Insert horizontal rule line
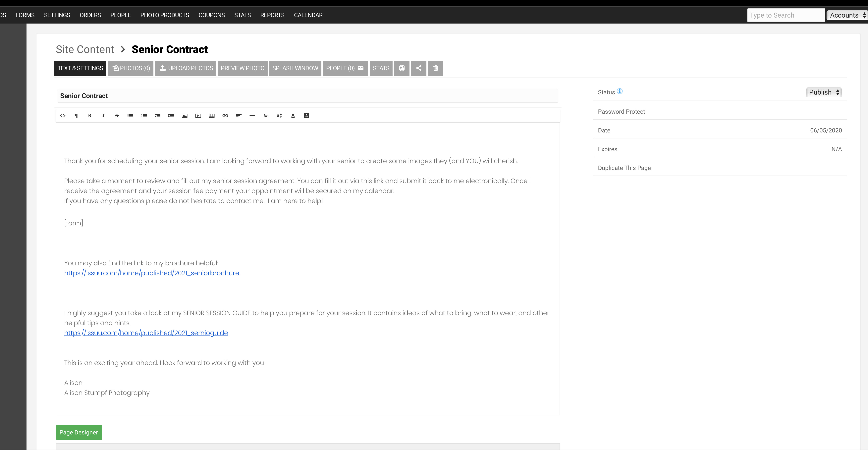This screenshot has width=868, height=450. 252,116
